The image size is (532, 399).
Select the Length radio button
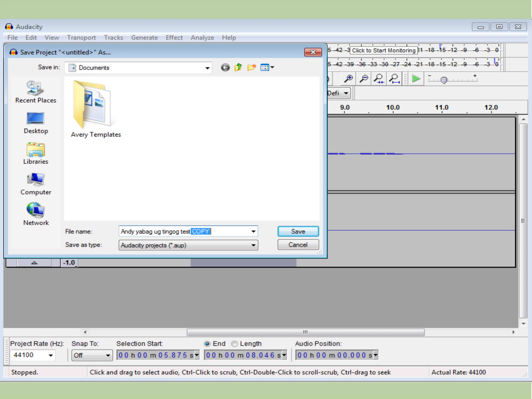click(234, 344)
